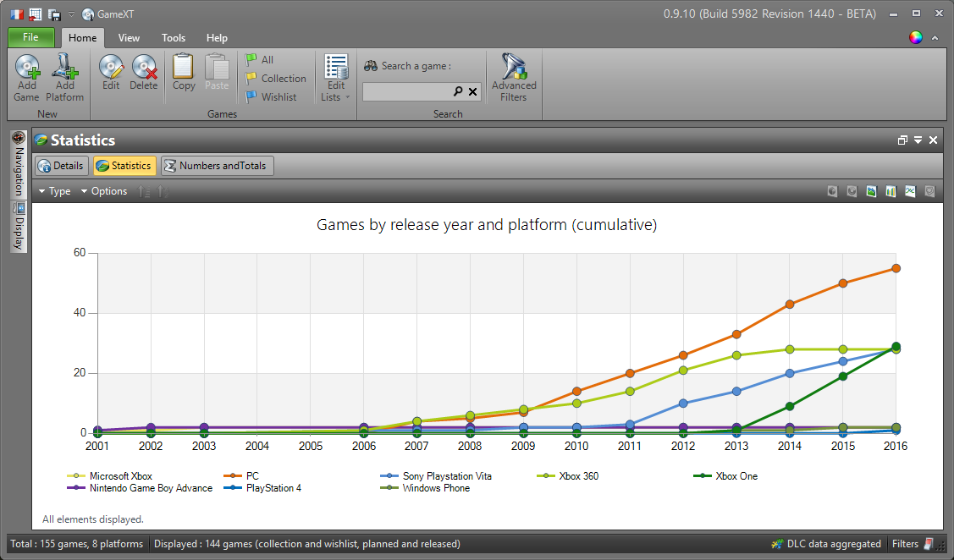This screenshot has width=954, height=560.
Task: Select the area chart type icon
Action: point(871,191)
